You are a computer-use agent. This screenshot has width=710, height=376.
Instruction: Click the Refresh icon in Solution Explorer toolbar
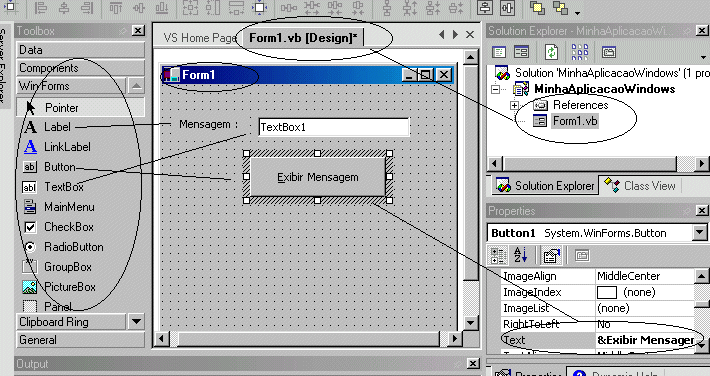click(x=551, y=52)
